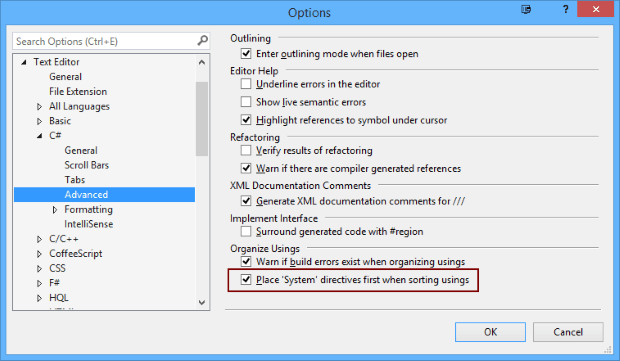Viewport: 620px width, 361px height.
Task: Click the tree scroll up arrow
Action: pyautogui.click(x=202, y=62)
